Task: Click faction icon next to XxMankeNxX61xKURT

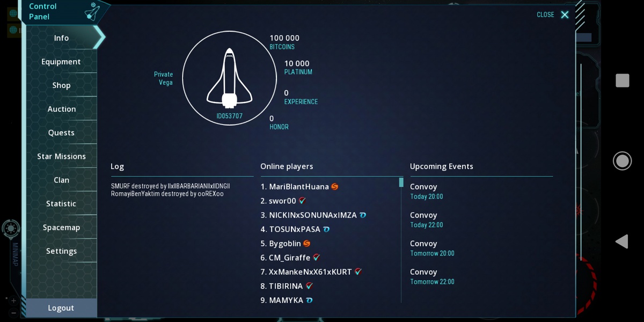Action: (358, 272)
